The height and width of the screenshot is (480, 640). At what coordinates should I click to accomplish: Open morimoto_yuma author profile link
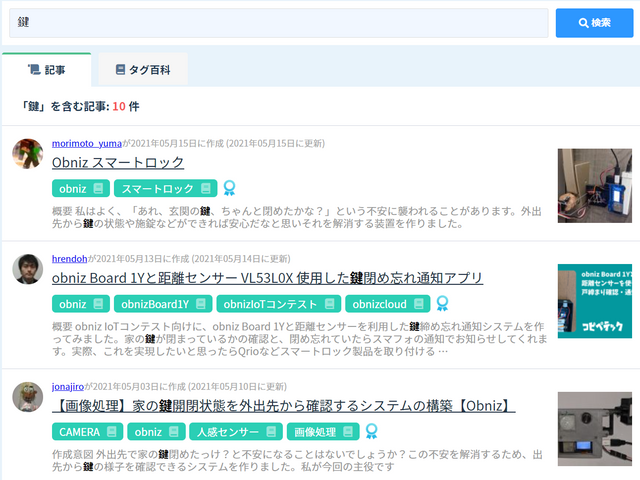point(87,144)
